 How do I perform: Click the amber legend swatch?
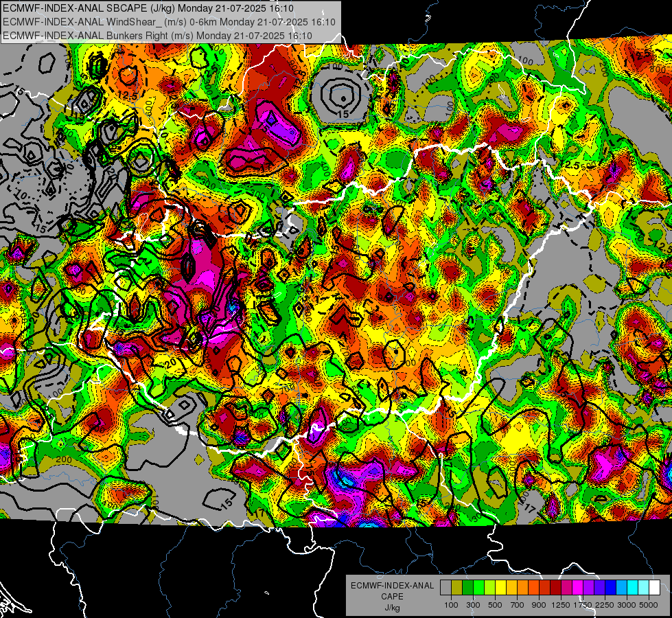click(511, 588)
